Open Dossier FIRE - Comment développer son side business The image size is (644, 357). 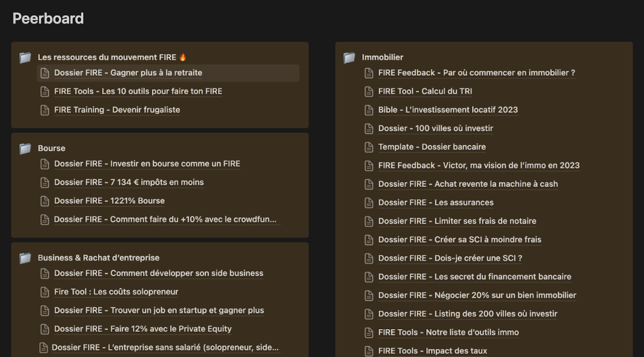[159, 274]
